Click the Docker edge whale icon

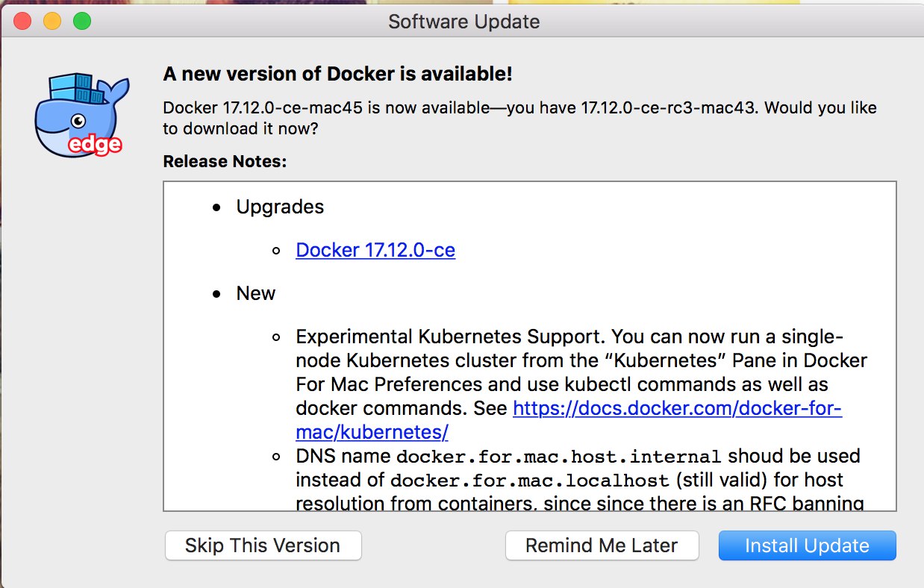[78, 115]
